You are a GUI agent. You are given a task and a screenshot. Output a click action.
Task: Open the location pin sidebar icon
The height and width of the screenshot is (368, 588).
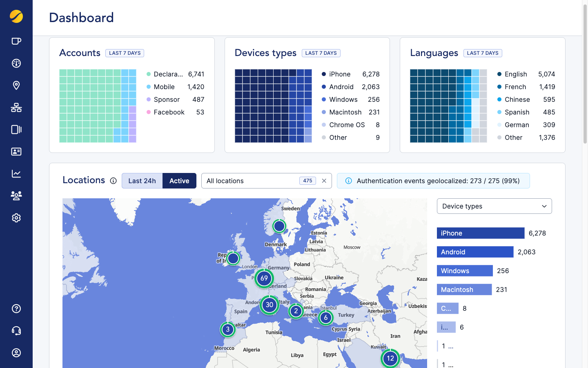click(16, 85)
